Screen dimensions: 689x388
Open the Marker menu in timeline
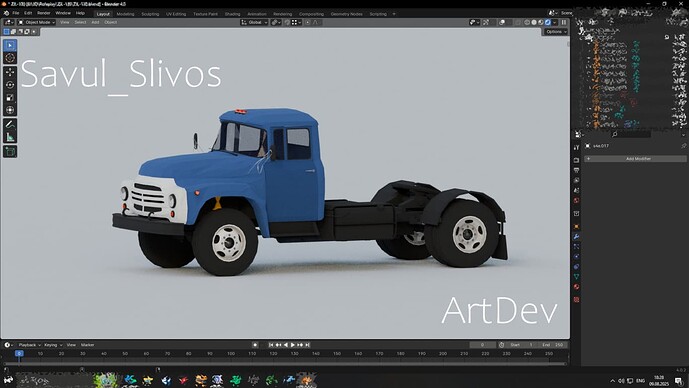87,345
